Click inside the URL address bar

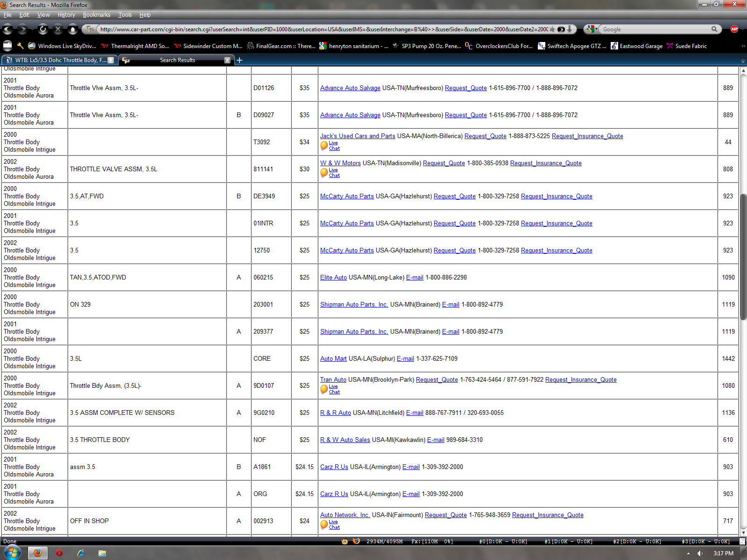click(x=324, y=29)
